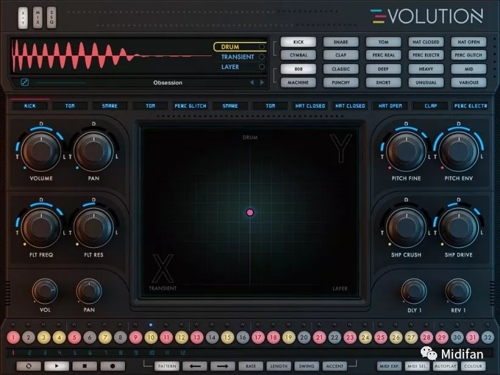
Task: Open the Obsession sample name selector
Action: pos(168,82)
